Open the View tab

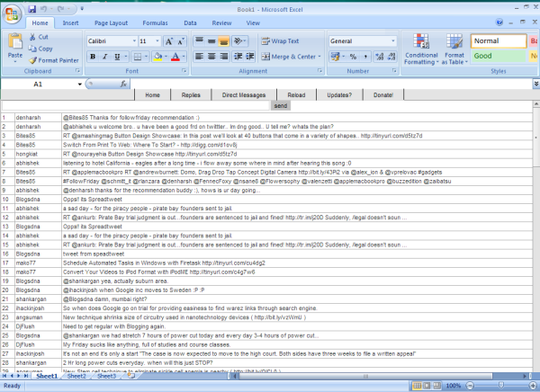[x=253, y=23]
